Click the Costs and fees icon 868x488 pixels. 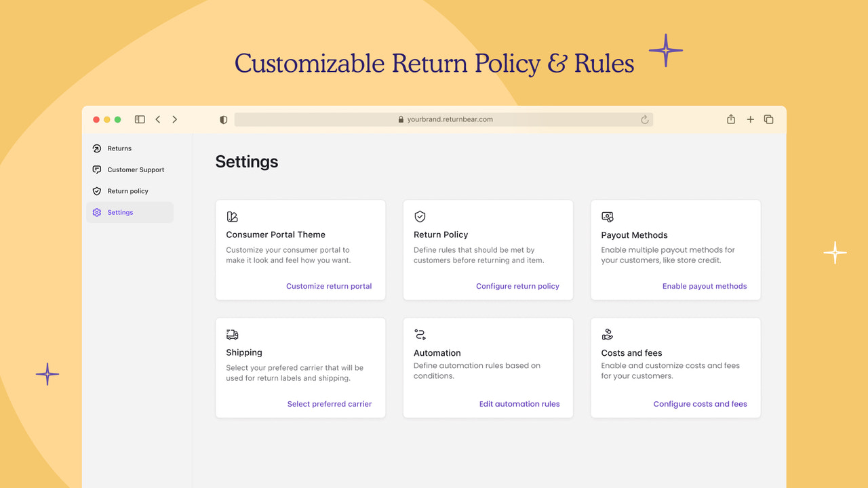(607, 334)
